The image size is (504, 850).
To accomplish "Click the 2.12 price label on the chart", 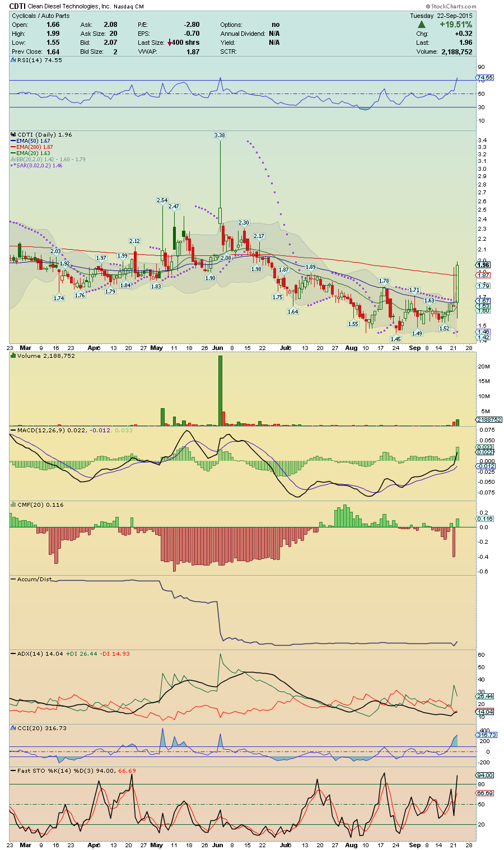I will [x=134, y=241].
